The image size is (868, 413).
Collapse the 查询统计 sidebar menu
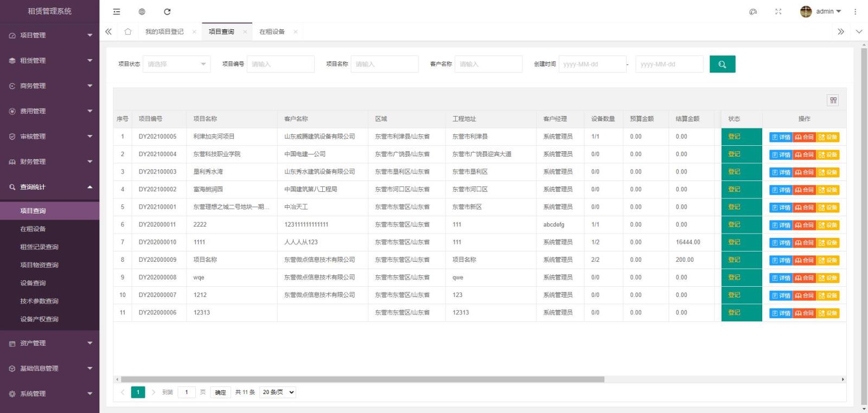[49, 187]
